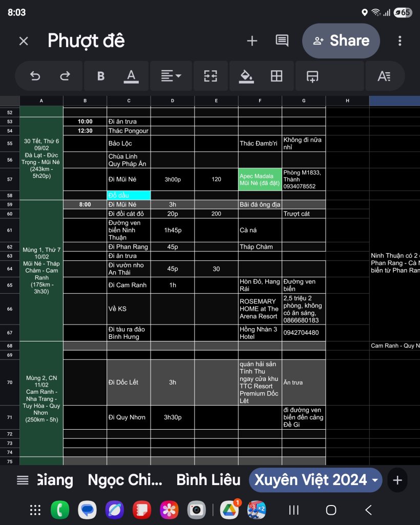Tap the redo arrow in the toolbar
This screenshot has height=525, width=420.
(x=65, y=76)
